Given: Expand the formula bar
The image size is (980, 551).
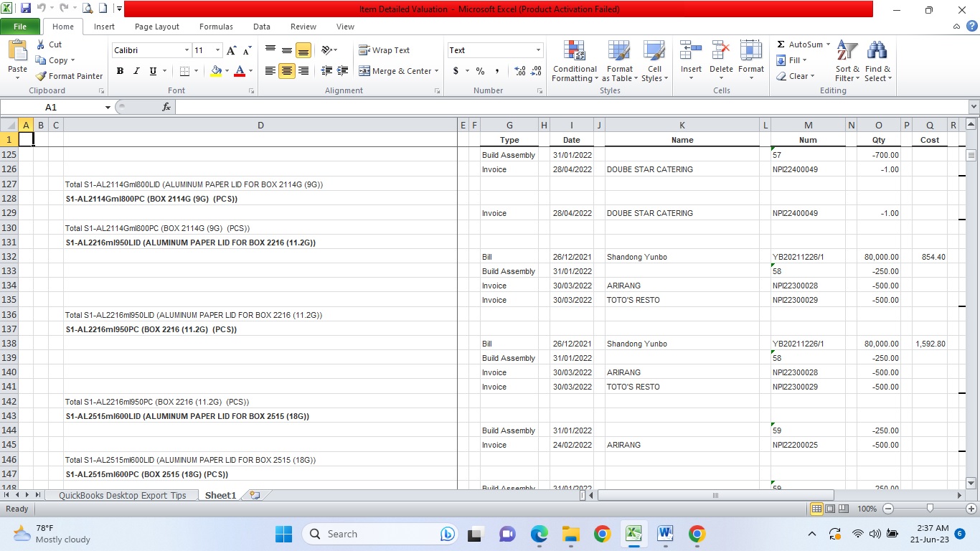Looking at the screenshot, I should pyautogui.click(x=974, y=107).
